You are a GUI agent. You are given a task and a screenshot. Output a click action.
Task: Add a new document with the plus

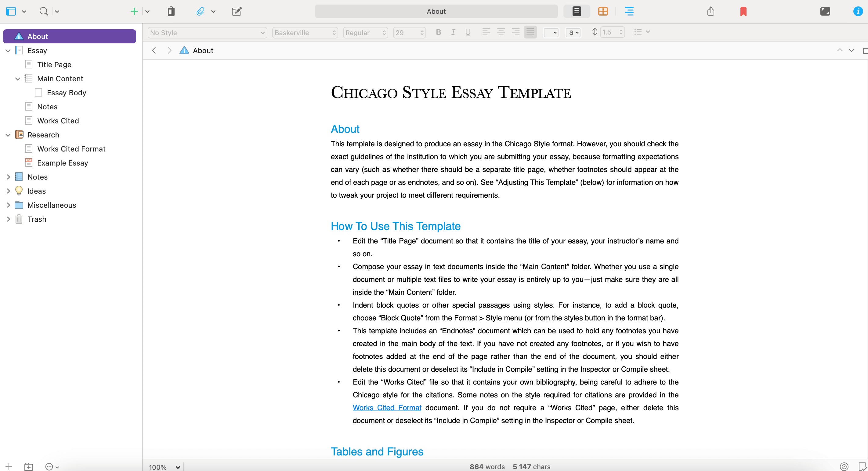pos(134,12)
